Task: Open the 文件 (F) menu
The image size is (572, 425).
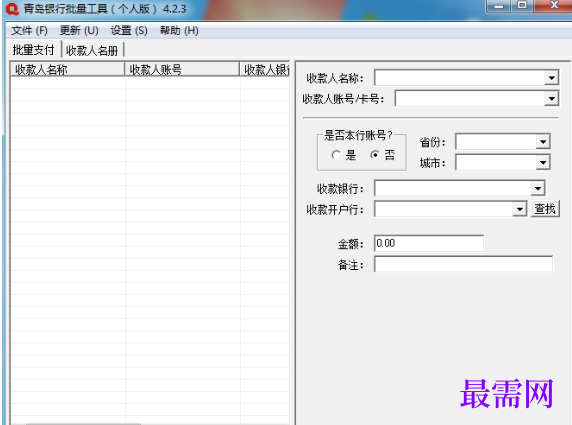Action: pyautogui.click(x=29, y=31)
